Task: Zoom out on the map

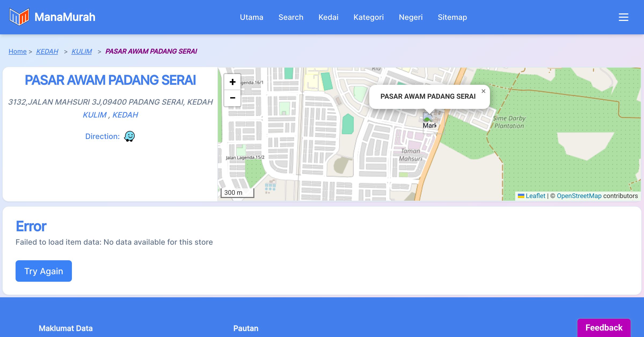Action: tap(232, 98)
